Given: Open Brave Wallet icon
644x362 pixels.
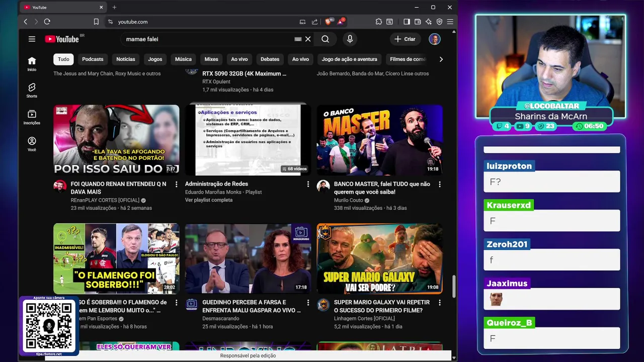Looking at the screenshot, I should click(x=418, y=22).
